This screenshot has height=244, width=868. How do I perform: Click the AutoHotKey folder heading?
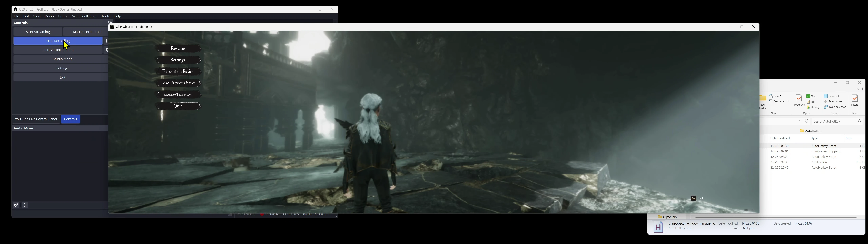coord(811,131)
